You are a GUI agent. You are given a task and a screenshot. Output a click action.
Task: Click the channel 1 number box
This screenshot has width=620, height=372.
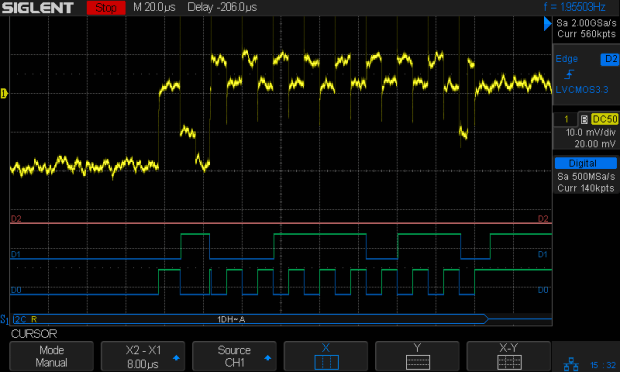click(566, 119)
